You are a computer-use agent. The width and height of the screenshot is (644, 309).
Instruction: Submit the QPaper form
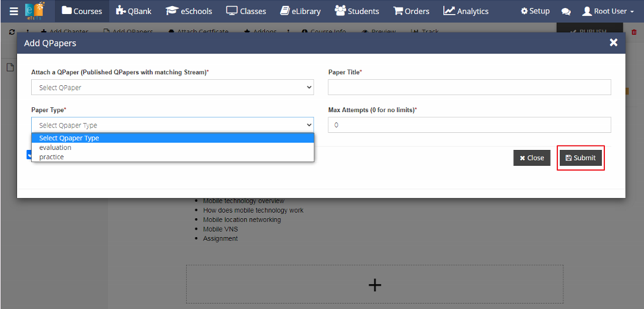pos(581,158)
